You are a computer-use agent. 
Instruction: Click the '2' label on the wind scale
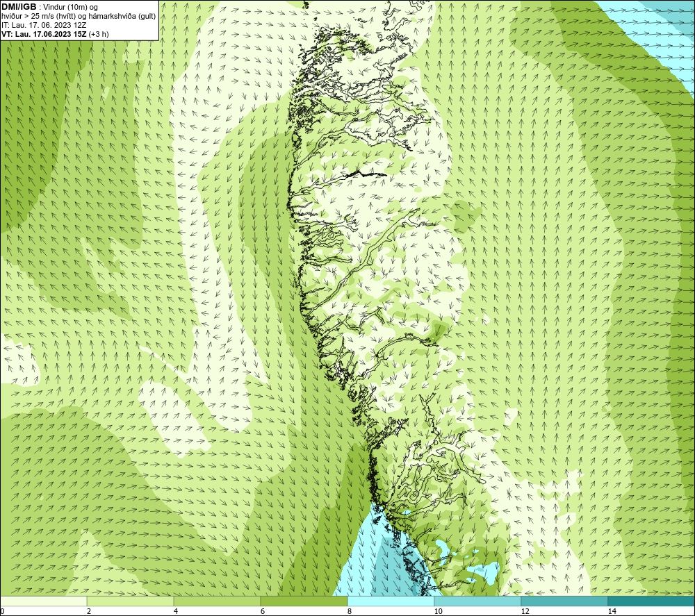(x=89, y=612)
